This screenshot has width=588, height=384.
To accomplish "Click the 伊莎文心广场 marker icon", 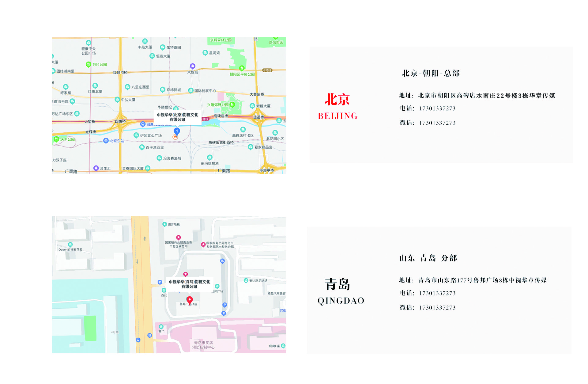I will point(136,135).
